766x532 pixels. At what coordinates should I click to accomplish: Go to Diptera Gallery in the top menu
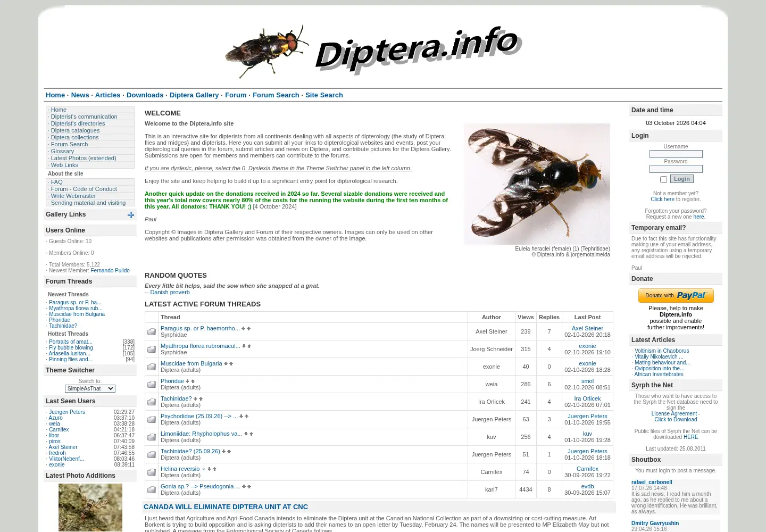(194, 95)
